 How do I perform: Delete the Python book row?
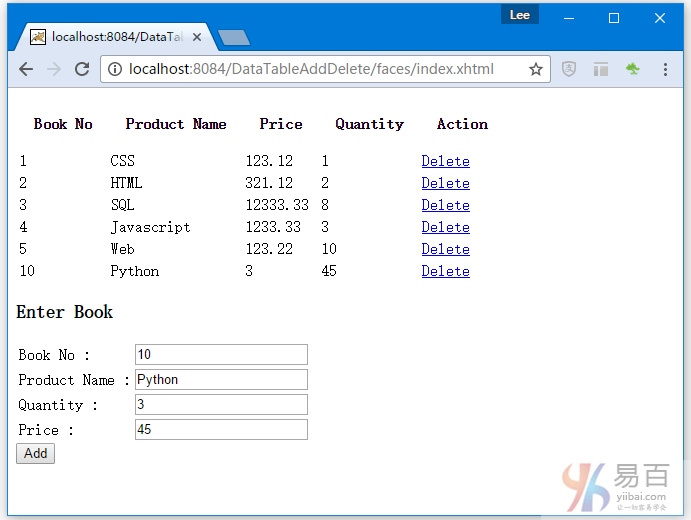click(x=445, y=271)
